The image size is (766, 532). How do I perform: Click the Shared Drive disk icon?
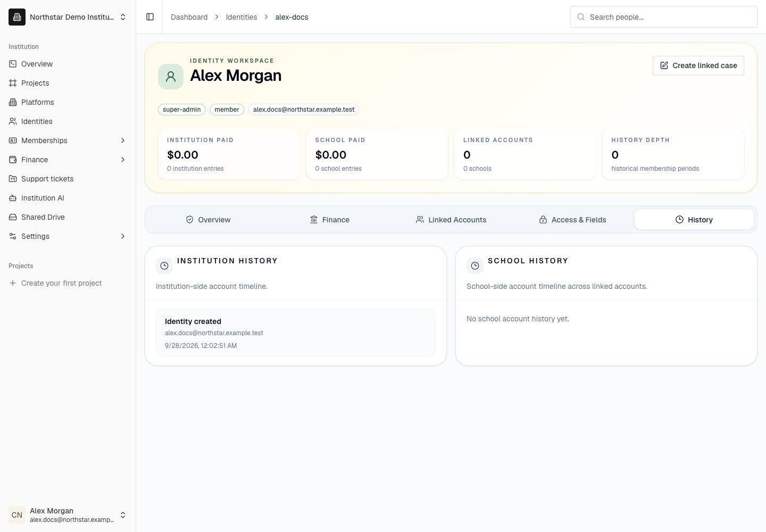click(13, 217)
